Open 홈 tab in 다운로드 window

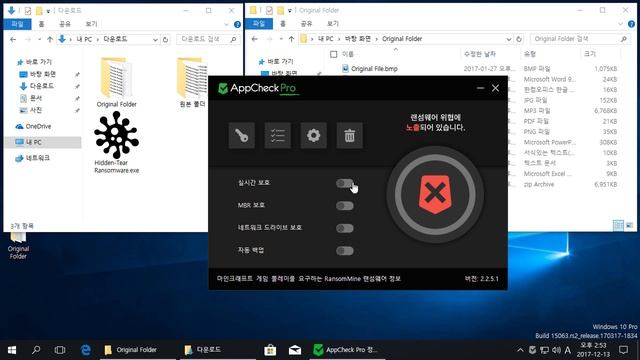click(x=41, y=24)
